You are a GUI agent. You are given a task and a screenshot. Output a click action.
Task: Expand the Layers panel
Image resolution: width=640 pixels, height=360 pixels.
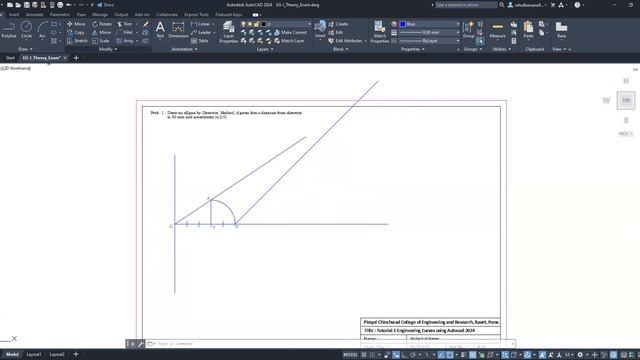pos(265,49)
